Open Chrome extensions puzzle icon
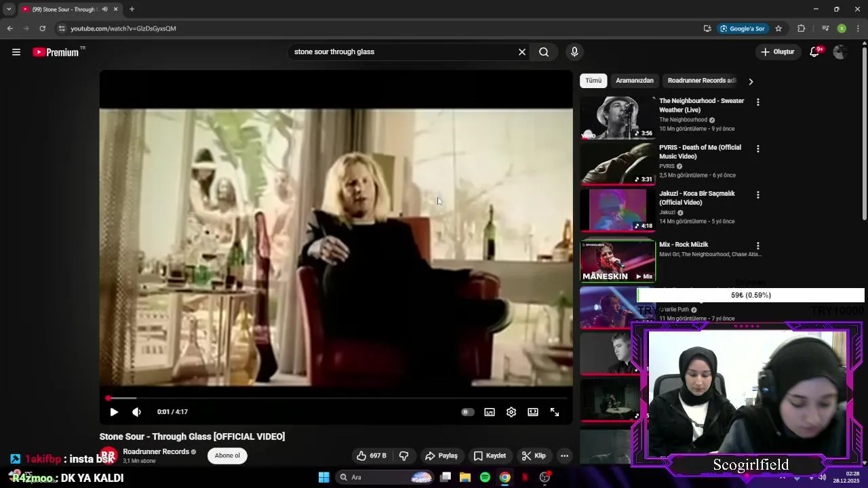 click(x=801, y=28)
